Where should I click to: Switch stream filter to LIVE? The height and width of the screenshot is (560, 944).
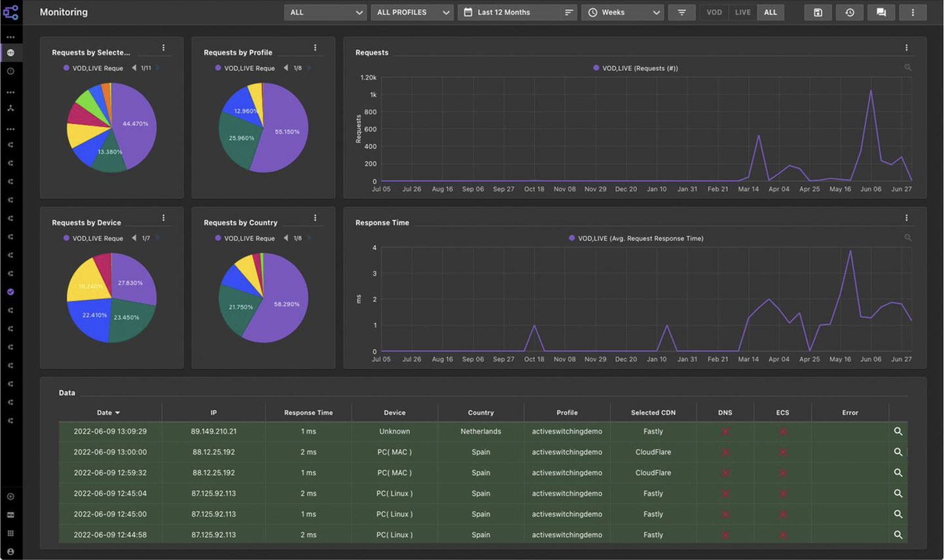click(x=743, y=12)
